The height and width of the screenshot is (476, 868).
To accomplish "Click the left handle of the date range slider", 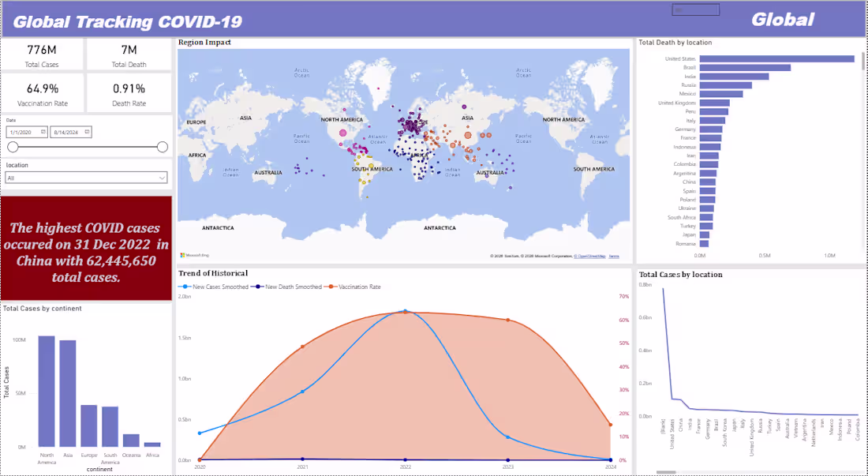I will (x=13, y=147).
